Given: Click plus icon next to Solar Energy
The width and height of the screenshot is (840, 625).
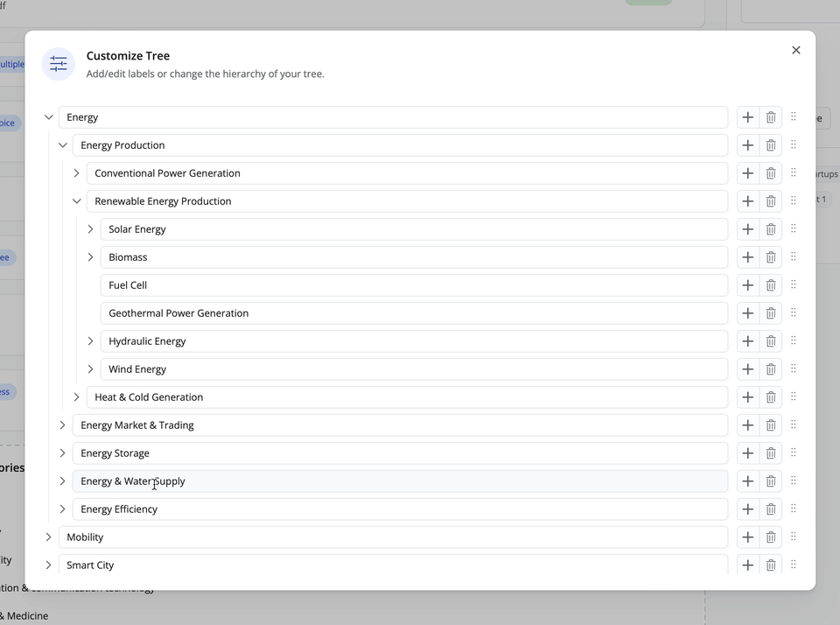Looking at the screenshot, I should point(747,229).
